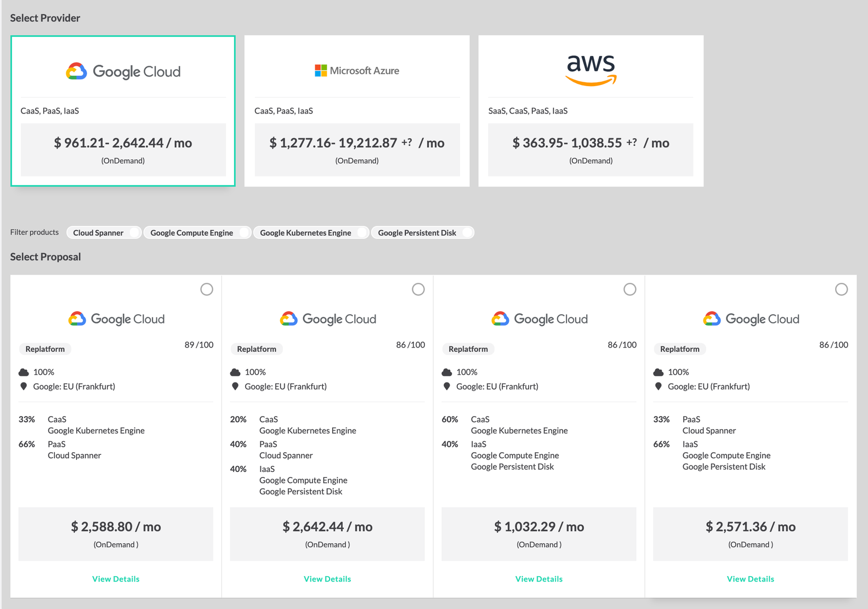
Task: Click location pin in $2,571.36 proposal
Action: 659,386
